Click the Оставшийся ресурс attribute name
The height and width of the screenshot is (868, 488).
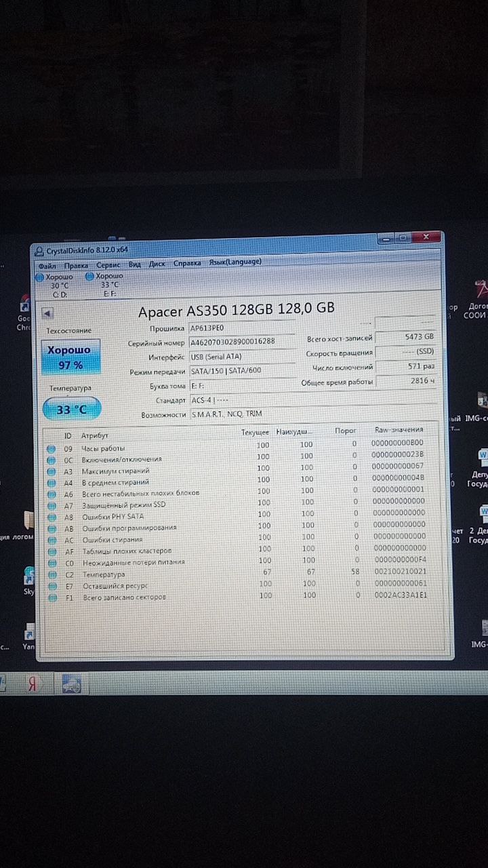pos(115,585)
